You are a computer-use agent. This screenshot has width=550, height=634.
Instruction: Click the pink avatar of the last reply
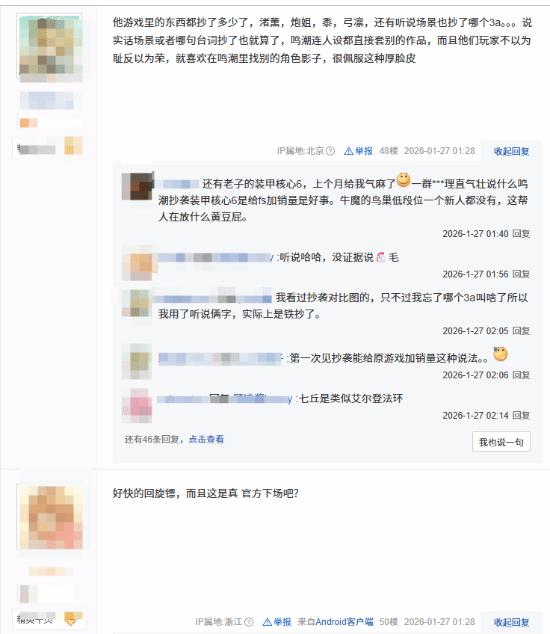[137, 406]
